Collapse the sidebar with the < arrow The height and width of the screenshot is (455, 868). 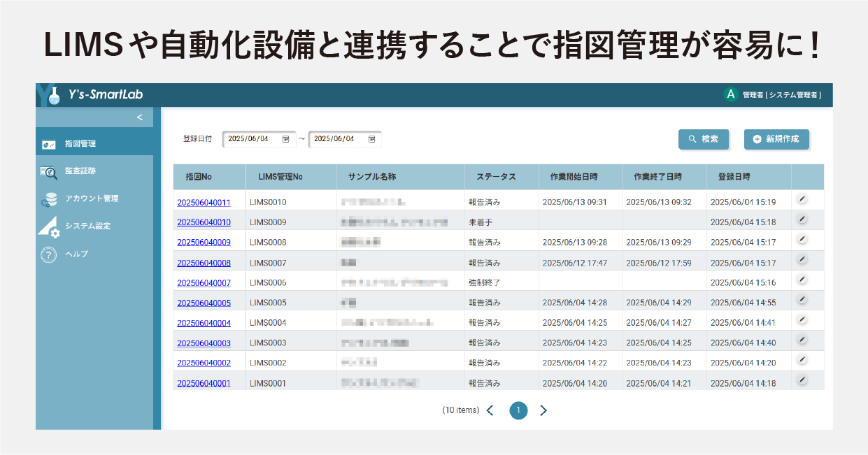(x=140, y=117)
